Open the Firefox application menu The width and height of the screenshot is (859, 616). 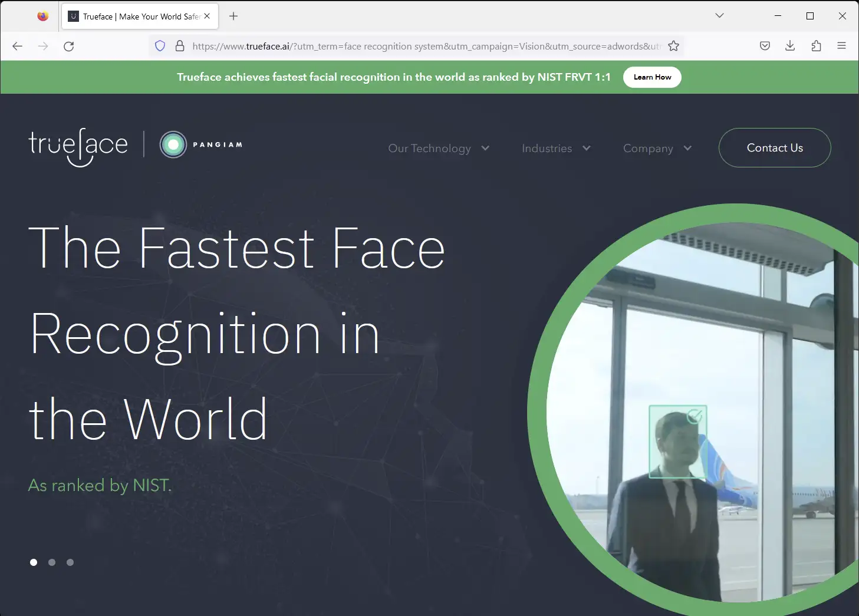point(842,45)
